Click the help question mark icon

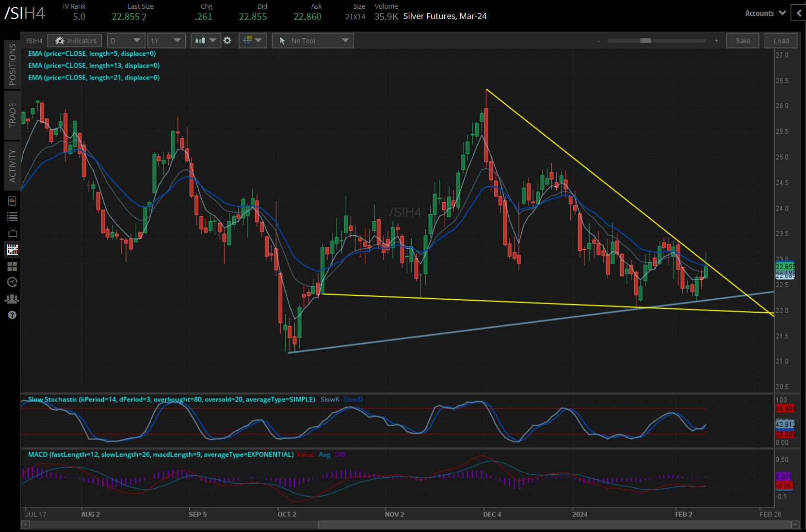(x=12, y=315)
